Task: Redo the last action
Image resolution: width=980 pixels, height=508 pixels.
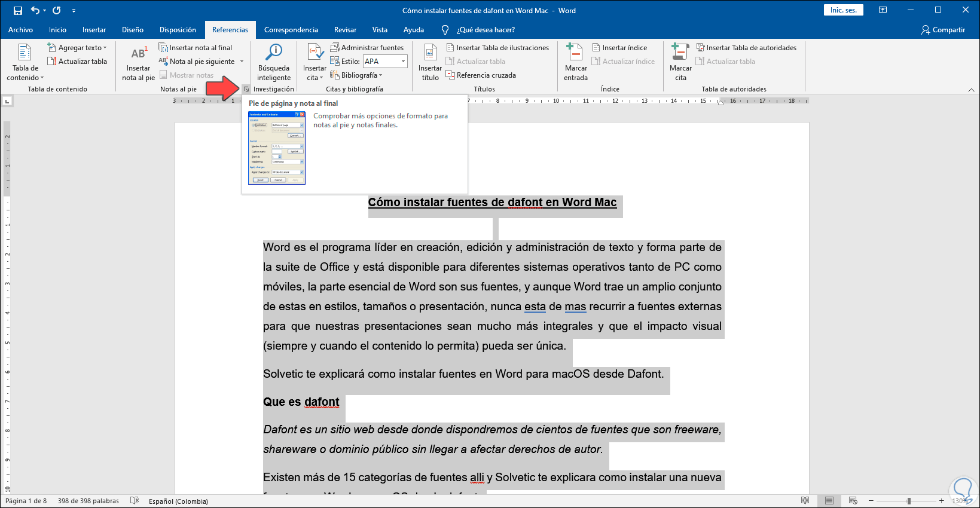Action: point(57,10)
